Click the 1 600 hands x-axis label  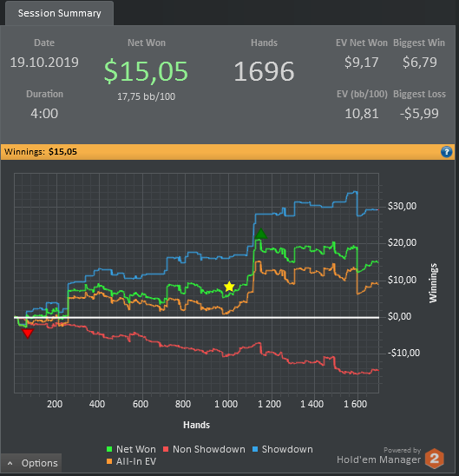[356, 404]
